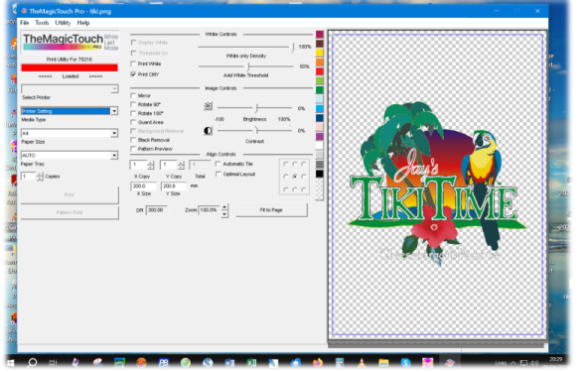Viewport: 588px width, 372px height.
Task: Click the Pattern Print button
Action: pyautogui.click(x=70, y=212)
